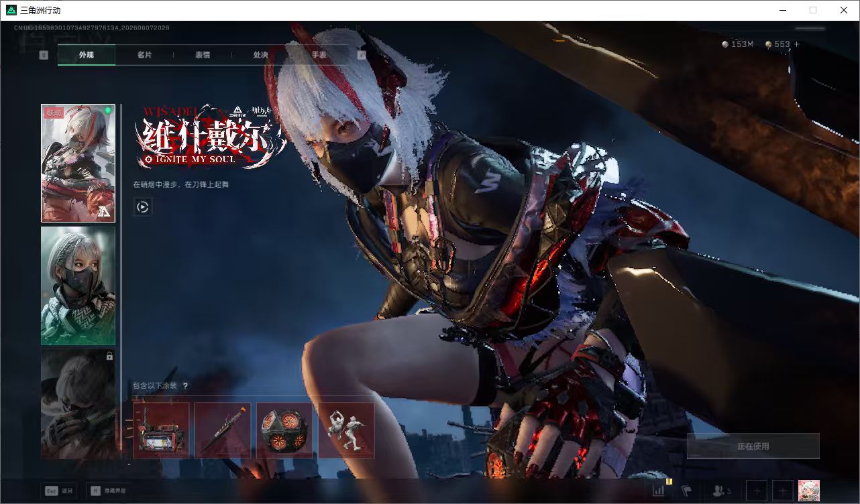Open the player avatar profile
This screenshot has height=504, width=860.
808,491
